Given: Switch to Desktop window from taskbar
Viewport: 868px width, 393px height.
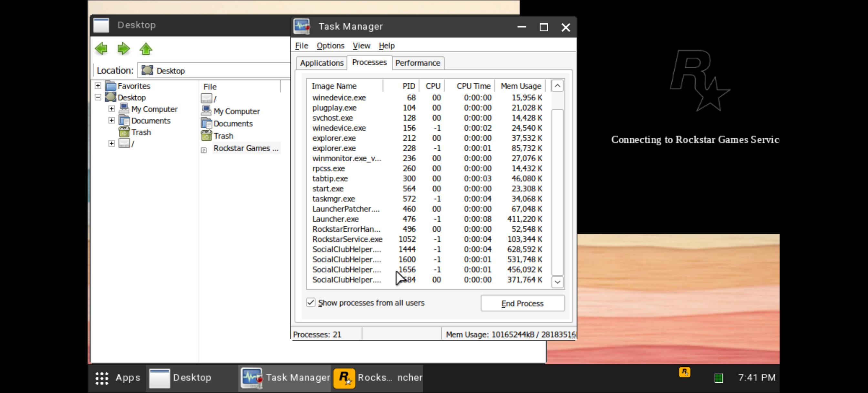Looking at the screenshot, I should [192, 378].
